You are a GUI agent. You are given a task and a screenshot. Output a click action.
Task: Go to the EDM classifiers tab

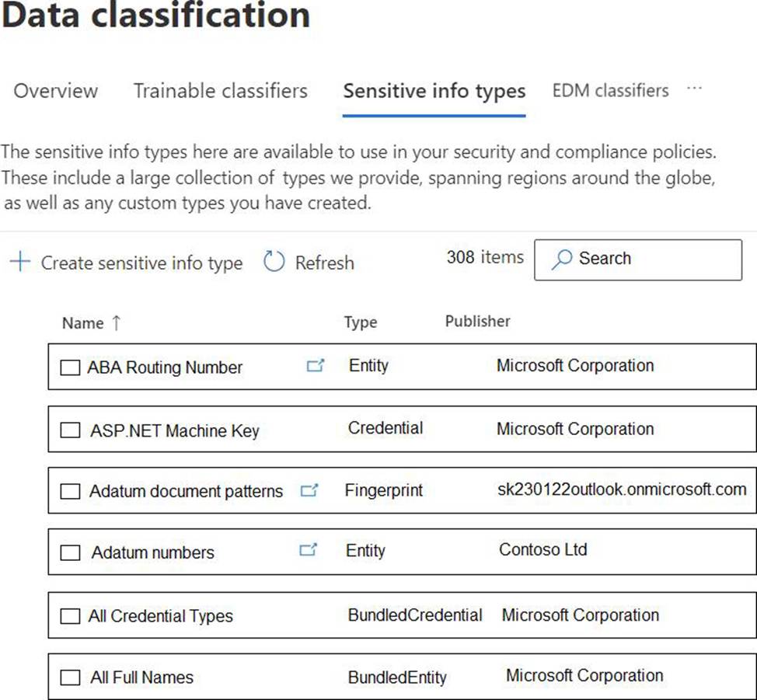[x=610, y=91]
